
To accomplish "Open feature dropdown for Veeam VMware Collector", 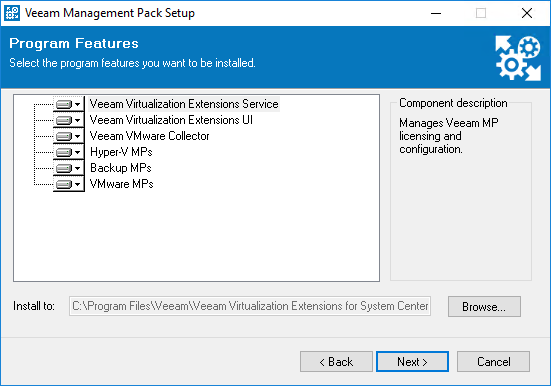I will click(x=69, y=136).
